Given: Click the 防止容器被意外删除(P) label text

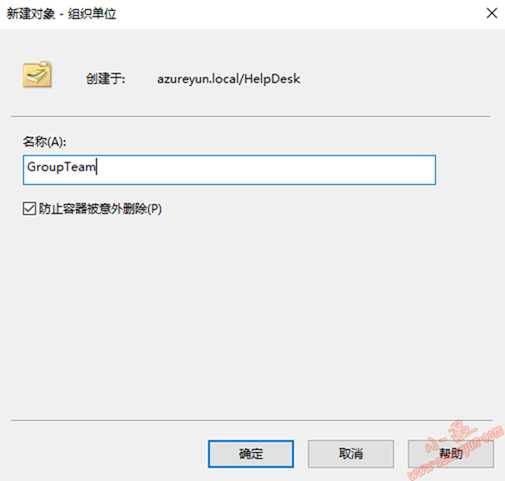Looking at the screenshot, I should (x=100, y=209).
